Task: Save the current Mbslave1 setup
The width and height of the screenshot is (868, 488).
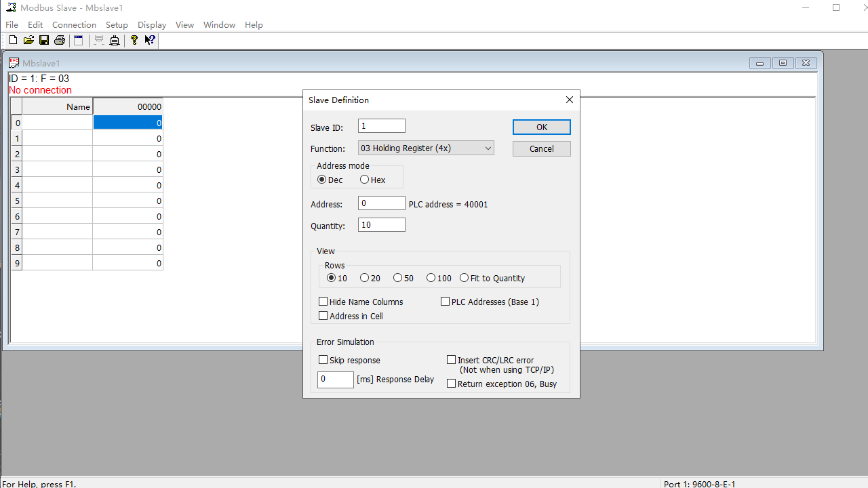Action: click(43, 40)
